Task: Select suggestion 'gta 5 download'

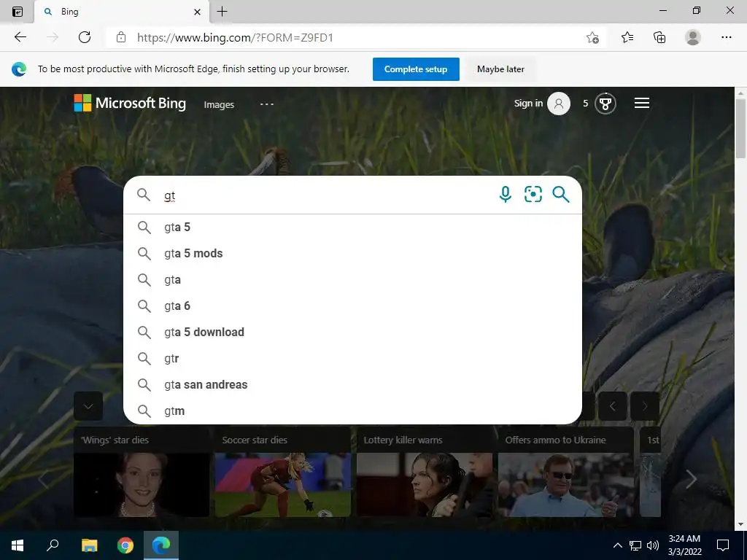Action: [x=352, y=332]
